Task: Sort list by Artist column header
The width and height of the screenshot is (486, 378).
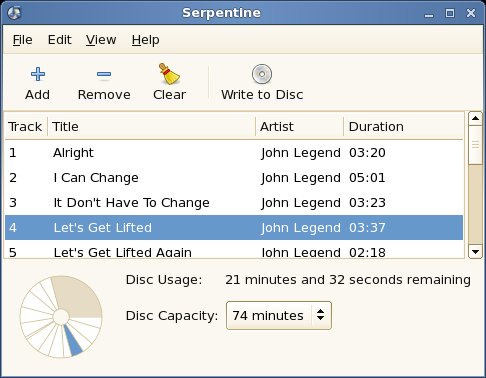Action: pyautogui.click(x=299, y=127)
